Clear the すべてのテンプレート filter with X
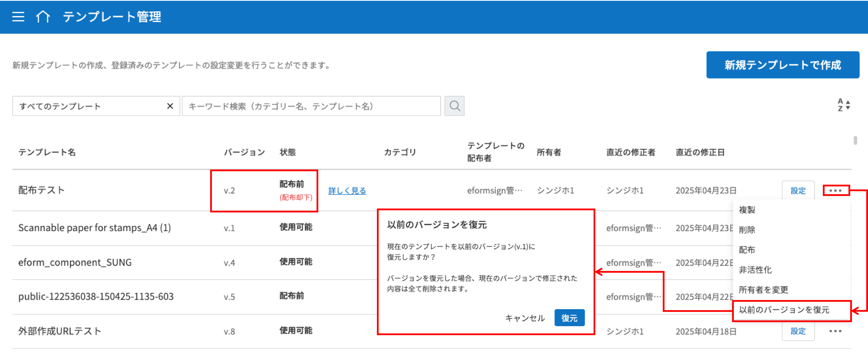 170,106
